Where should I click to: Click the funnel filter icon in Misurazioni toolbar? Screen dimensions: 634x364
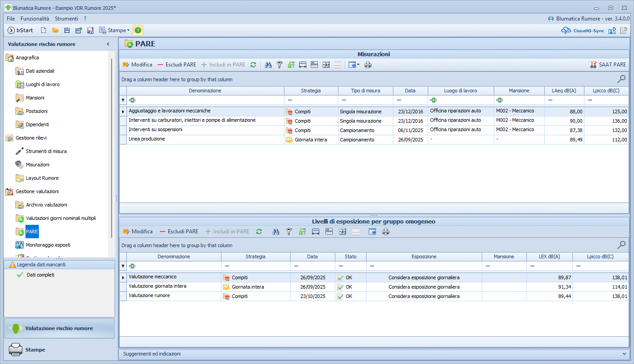(279, 65)
